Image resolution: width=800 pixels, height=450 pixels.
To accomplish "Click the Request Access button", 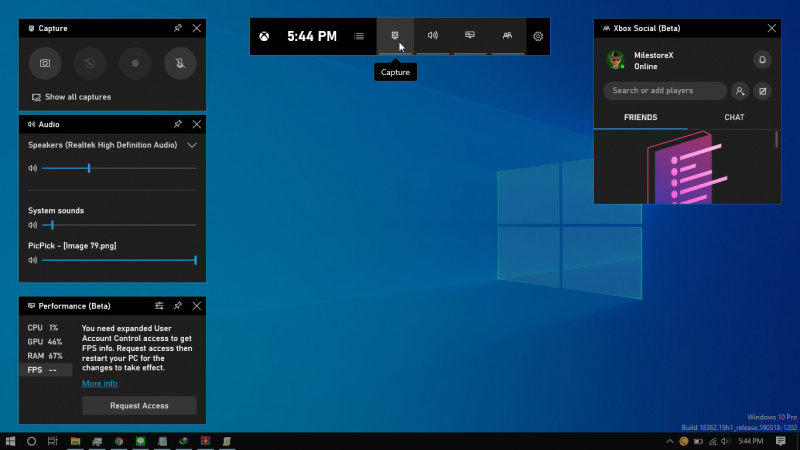I will pyautogui.click(x=139, y=406).
